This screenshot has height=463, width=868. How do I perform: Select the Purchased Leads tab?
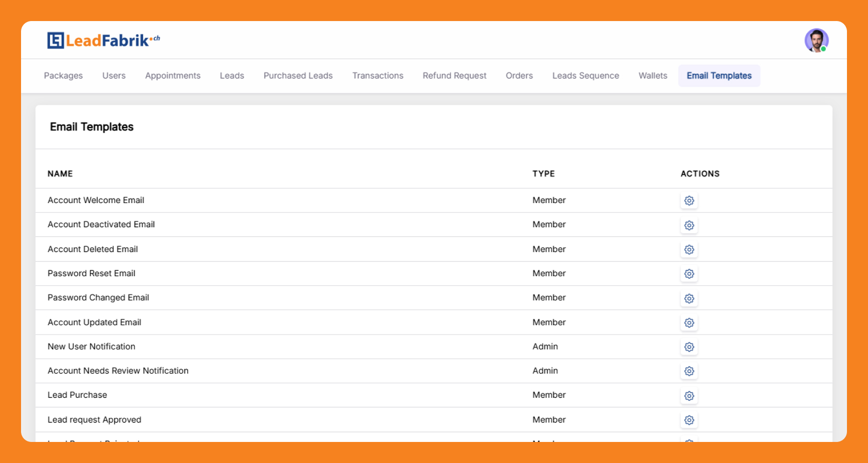pos(298,76)
